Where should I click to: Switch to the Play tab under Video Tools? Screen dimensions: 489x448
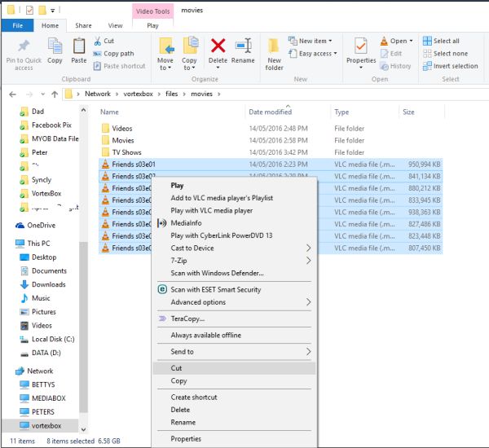(152, 25)
